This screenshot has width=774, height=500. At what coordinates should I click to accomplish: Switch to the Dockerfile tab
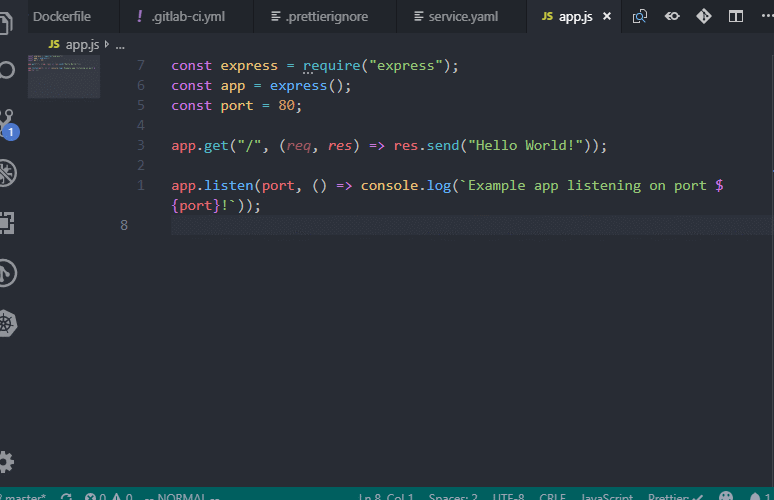pyautogui.click(x=62, y=16)
